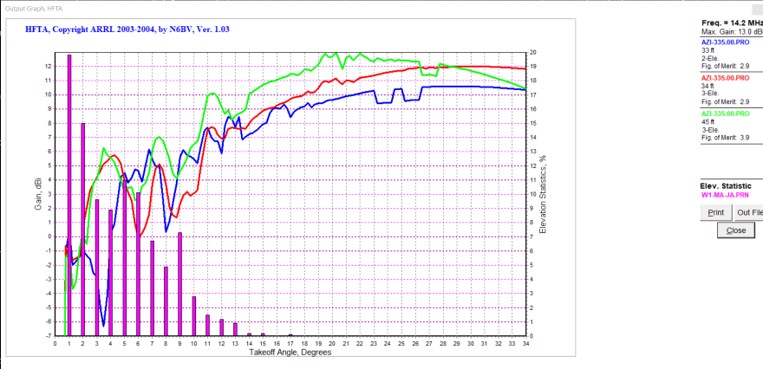This screenshot has height=369, width=763.
Task: Click the HFTA copyright title text
Action: click(x=127, y=29)
